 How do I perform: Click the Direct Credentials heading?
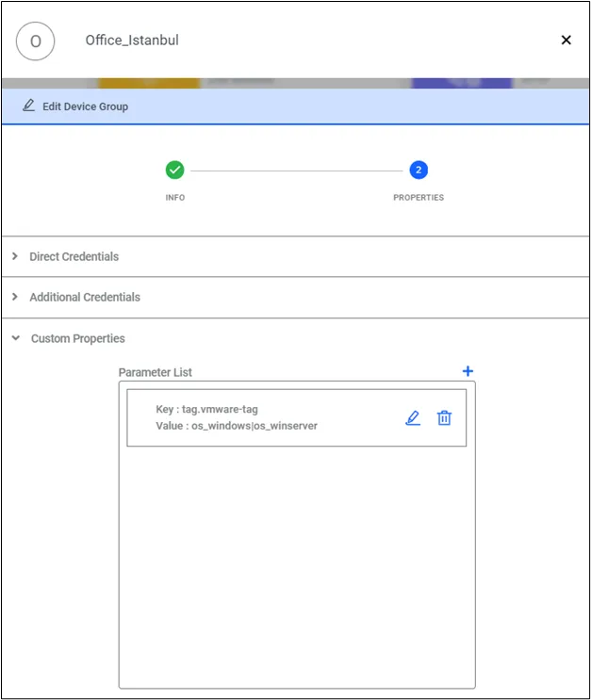74,256
